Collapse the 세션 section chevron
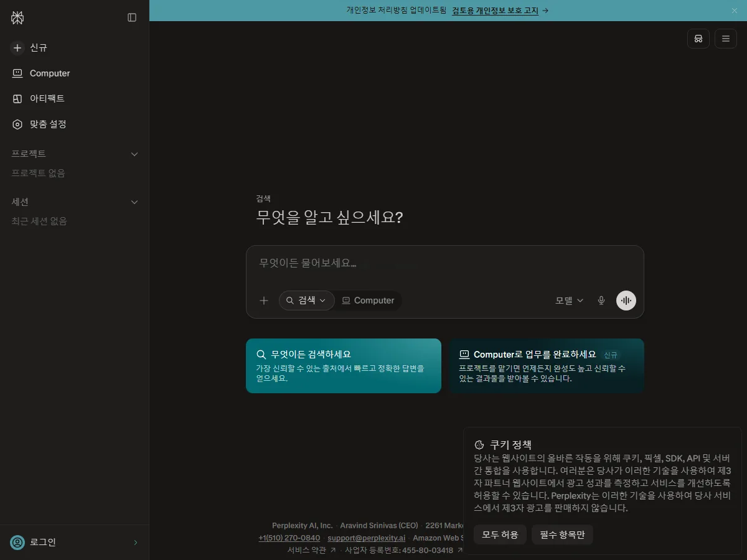The image size is (747, 560). pos(134,202)
